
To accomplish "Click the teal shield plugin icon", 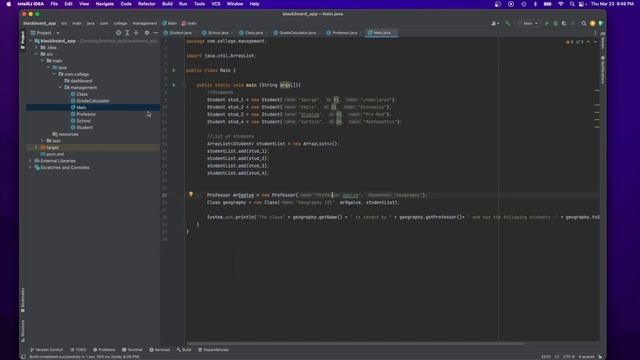I will click(x=600, y=23).
